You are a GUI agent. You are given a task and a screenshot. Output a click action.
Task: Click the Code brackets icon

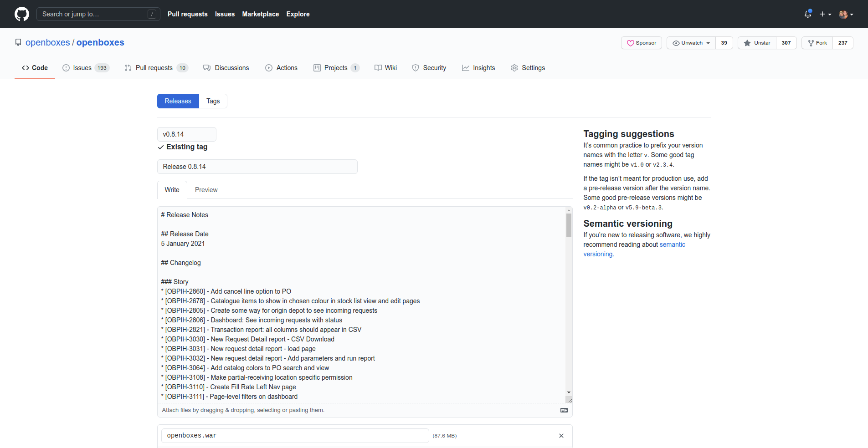tap(26, 68)
